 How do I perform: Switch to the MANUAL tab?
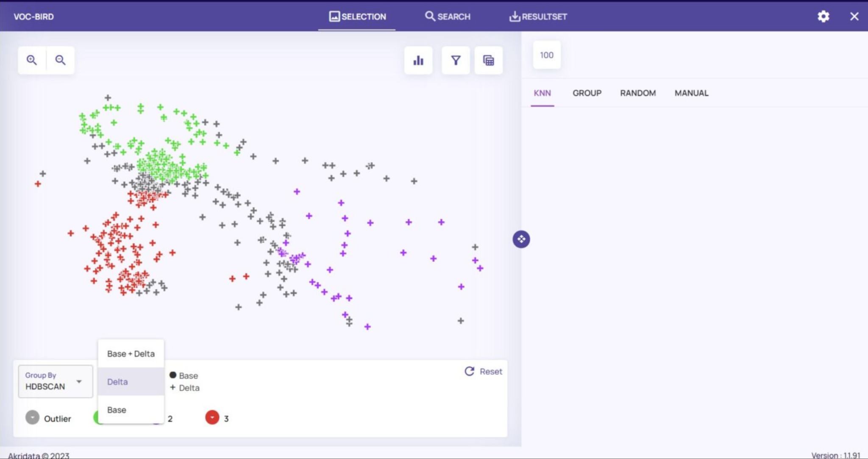click(x=691, y=93)
